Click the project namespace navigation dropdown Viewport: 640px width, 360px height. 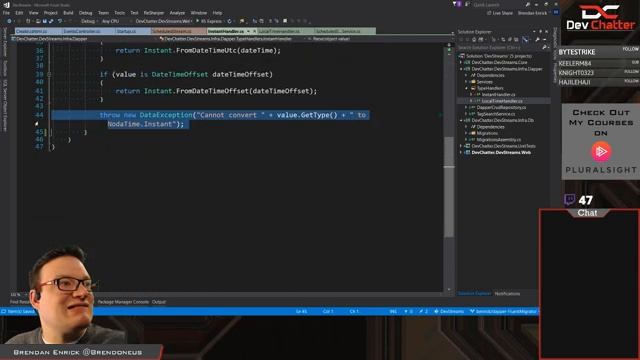[84, 39]
